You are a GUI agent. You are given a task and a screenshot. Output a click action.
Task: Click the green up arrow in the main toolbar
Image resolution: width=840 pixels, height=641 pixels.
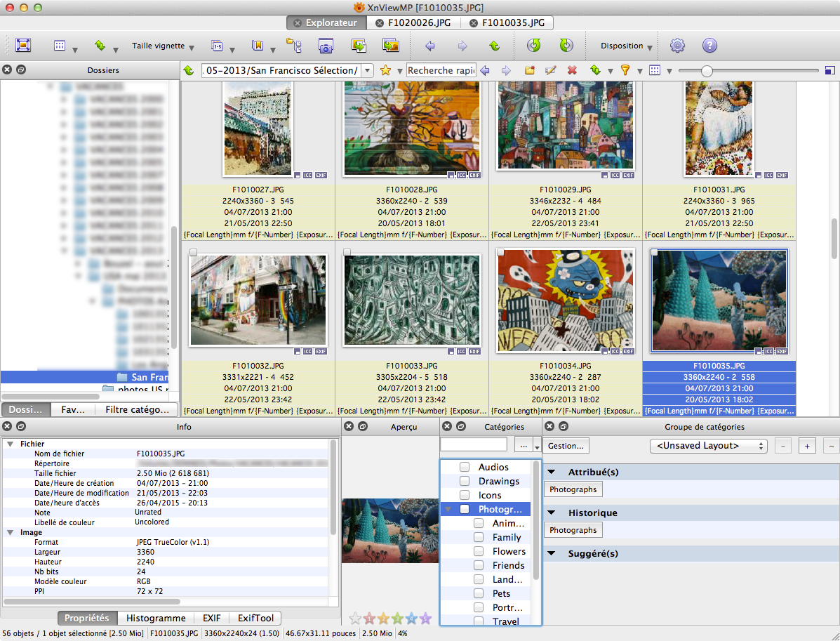tap(495, 46)
